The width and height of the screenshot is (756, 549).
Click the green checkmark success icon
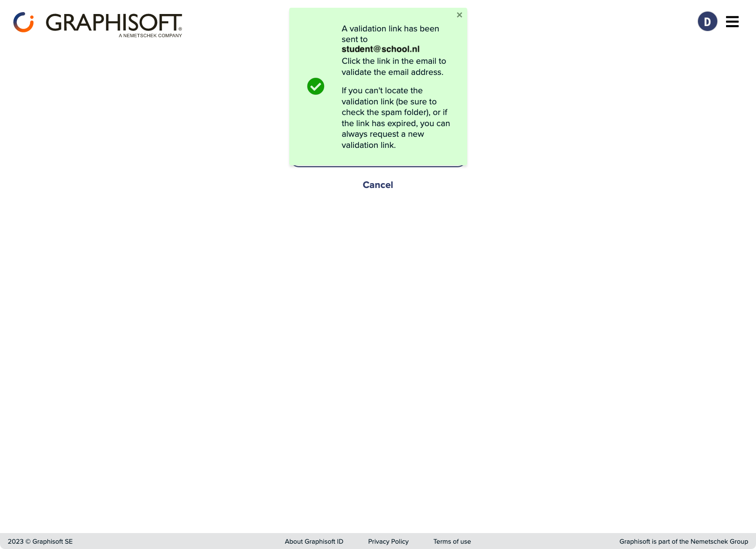tap(316, 87)
